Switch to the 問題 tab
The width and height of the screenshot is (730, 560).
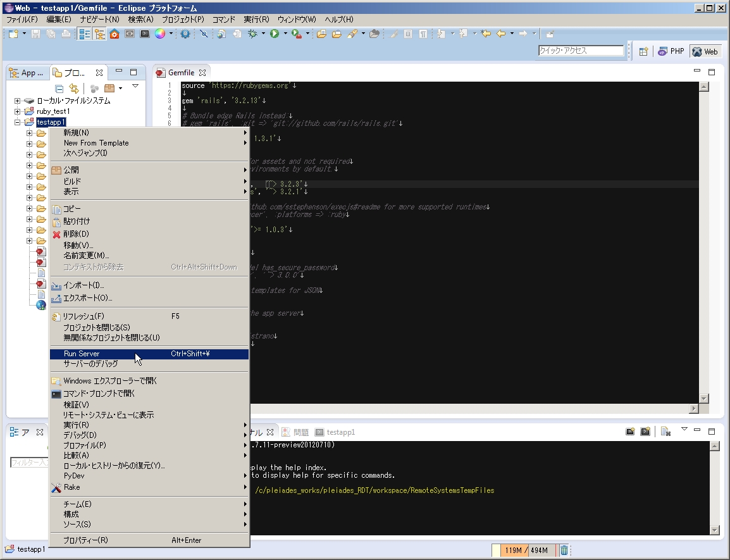pos(295,432)
